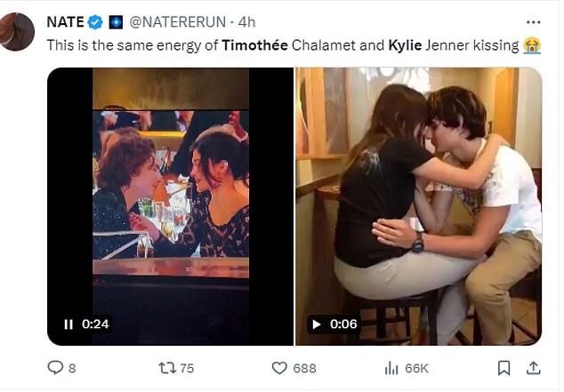Image resolution: width=564 pixels, height=392 pixels.
Task: Open NATE's profile picture avatar
Action: [x=18, y=31]
